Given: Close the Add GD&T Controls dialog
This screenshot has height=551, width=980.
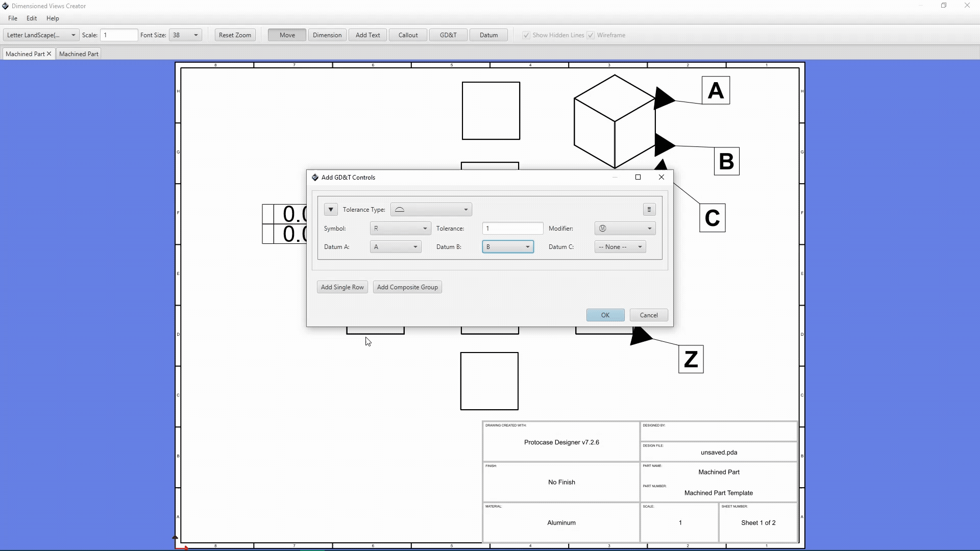Looking at the screenshot, I should pos(661,177).
